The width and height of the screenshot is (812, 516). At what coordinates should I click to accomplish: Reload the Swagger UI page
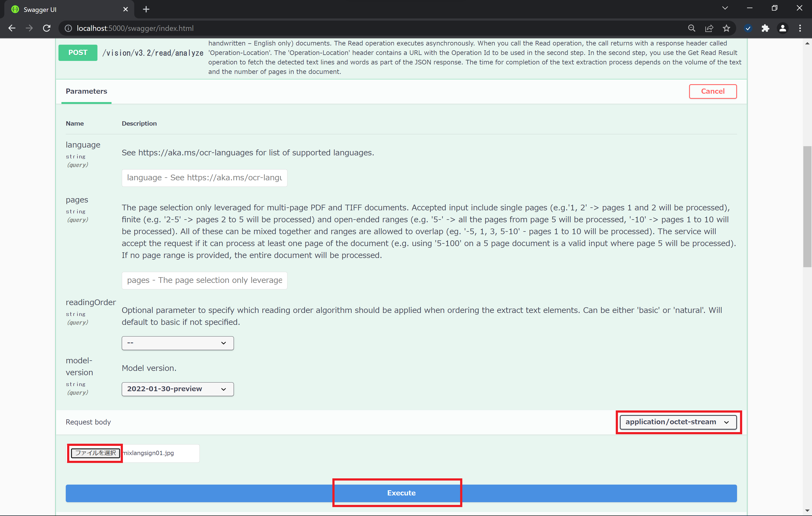point(47,28)
